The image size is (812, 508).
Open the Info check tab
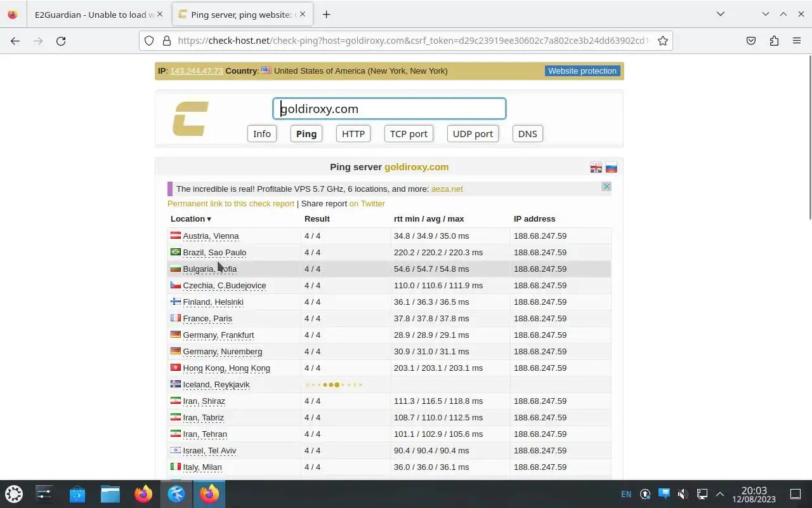pyautogui.click(x=262, y=134)
